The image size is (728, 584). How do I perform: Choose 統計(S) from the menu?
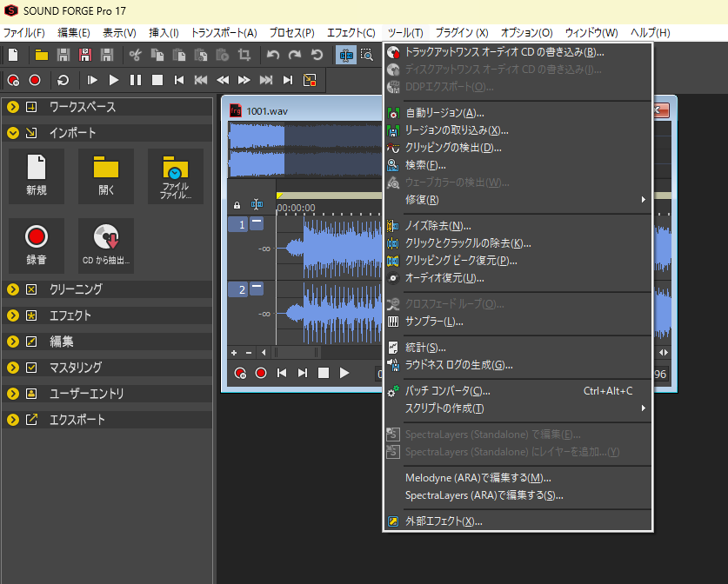518,348
